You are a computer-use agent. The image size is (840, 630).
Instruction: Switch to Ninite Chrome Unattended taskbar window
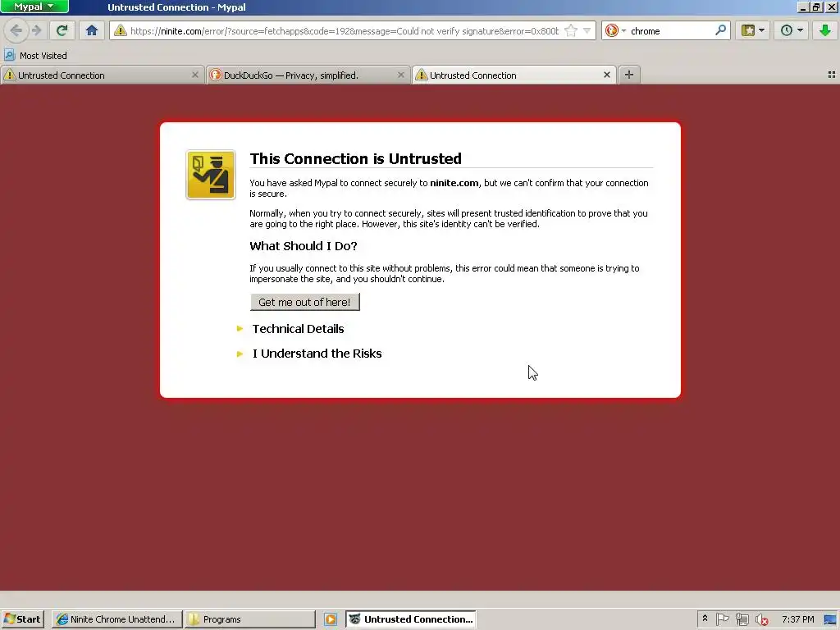pyautogui.click(x=116, y=619)
